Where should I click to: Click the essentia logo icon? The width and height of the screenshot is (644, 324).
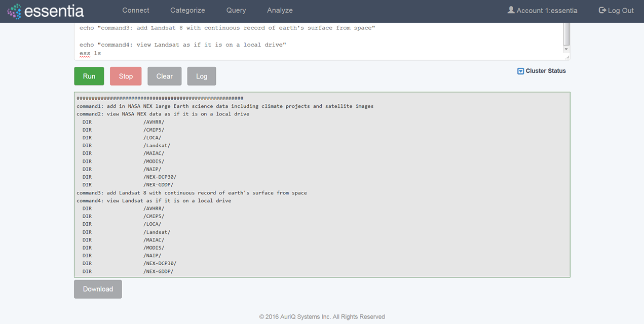tap(14, 11)
